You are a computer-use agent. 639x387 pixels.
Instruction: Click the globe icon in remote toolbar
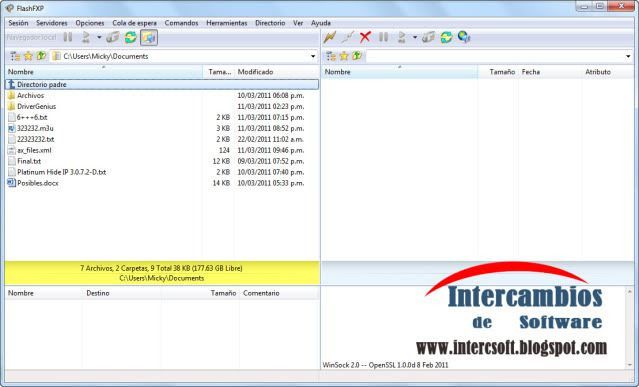(464, 37)
